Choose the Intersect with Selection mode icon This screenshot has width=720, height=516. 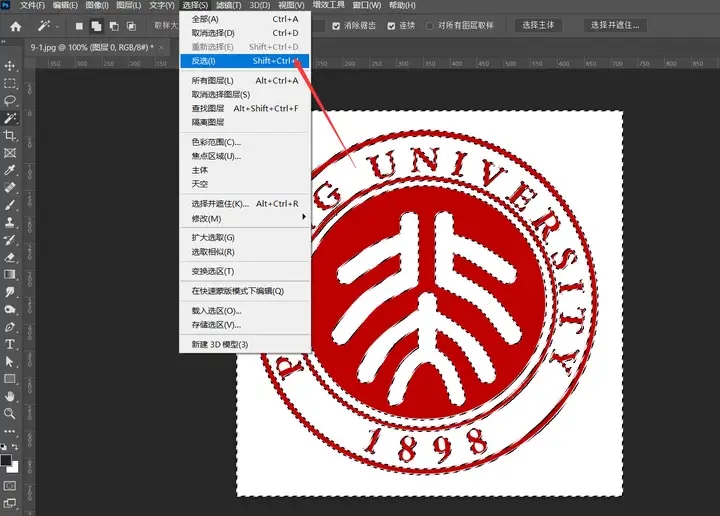coord(131,26)
